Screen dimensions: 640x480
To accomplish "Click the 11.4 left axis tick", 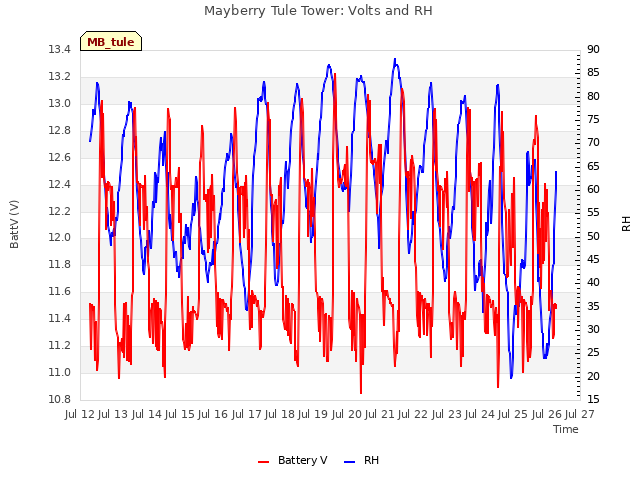I will (x=60, y=318).
